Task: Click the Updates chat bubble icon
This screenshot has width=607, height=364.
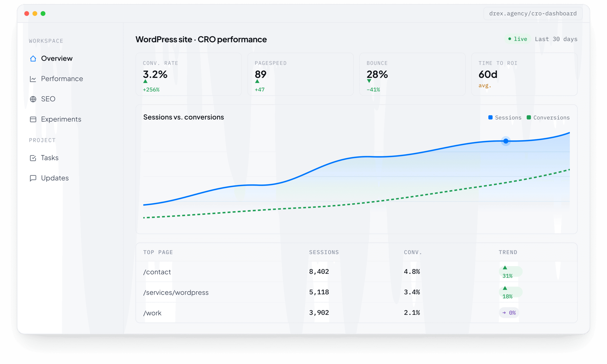Action: [33, 178]
